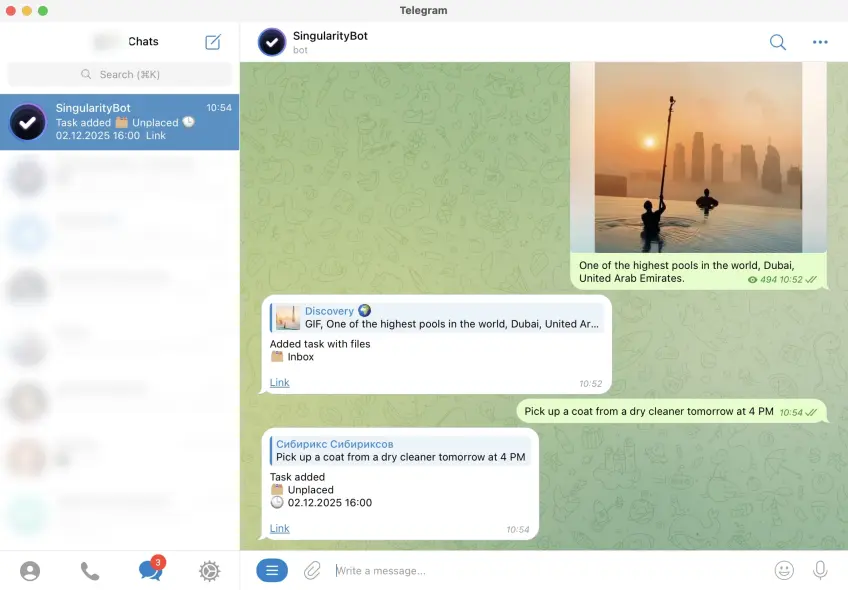Open the bot commands menu button
The height and width of the screenshot is (590, 848).
[272, 570]
